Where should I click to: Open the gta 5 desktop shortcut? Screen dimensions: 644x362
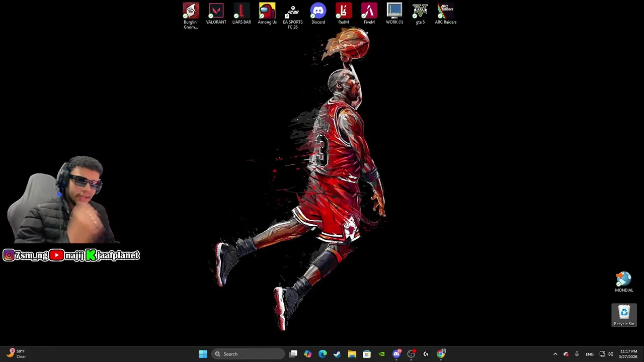coord(420,14)
